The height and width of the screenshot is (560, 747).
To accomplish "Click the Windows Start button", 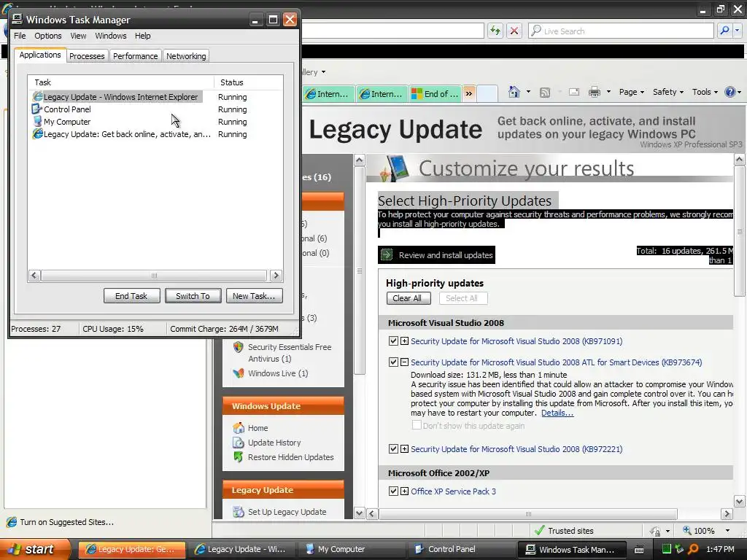I will click(36, 549).
